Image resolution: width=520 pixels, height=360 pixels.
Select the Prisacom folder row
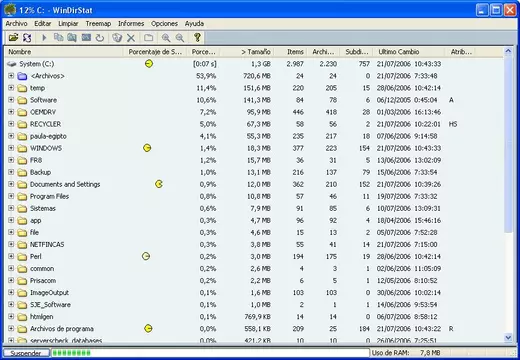click(254, 281)
